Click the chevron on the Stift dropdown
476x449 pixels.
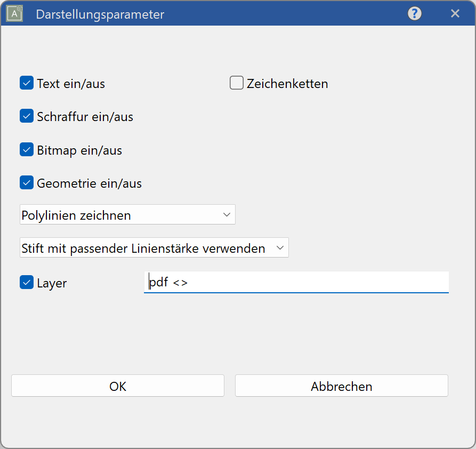(281, 247)
